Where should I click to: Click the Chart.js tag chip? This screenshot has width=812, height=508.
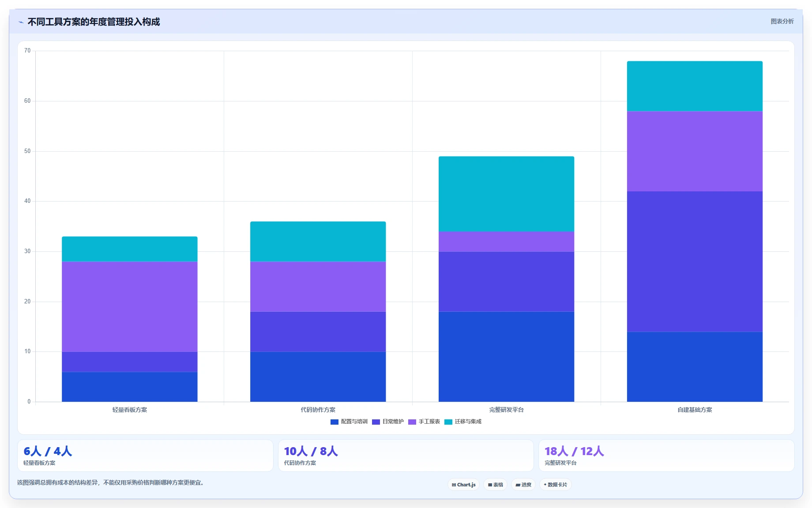(463, 485)
